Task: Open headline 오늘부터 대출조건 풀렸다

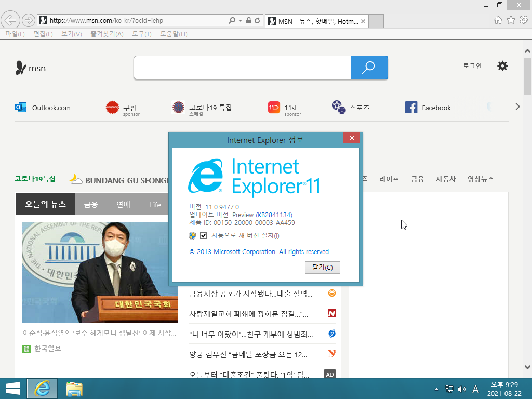Action: 249,375
